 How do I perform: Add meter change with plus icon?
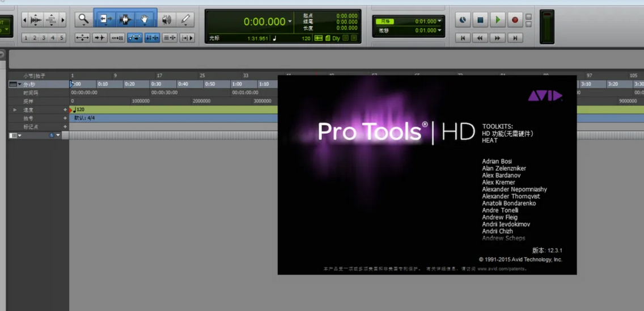coord(65,118)
